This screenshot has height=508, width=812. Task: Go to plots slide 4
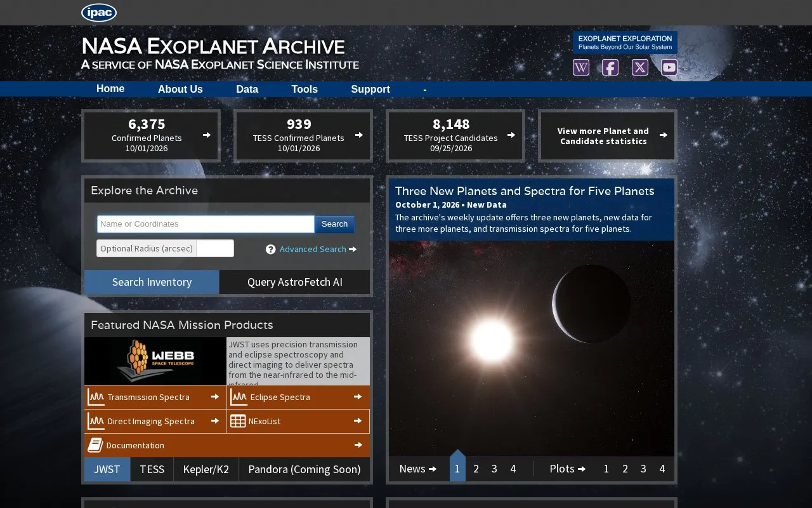662,469
